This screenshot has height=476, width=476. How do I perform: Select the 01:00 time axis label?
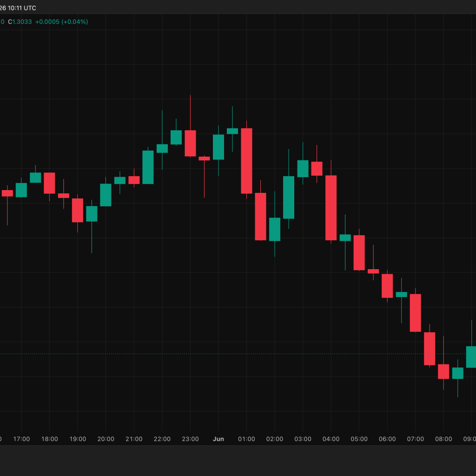point(246,439)
